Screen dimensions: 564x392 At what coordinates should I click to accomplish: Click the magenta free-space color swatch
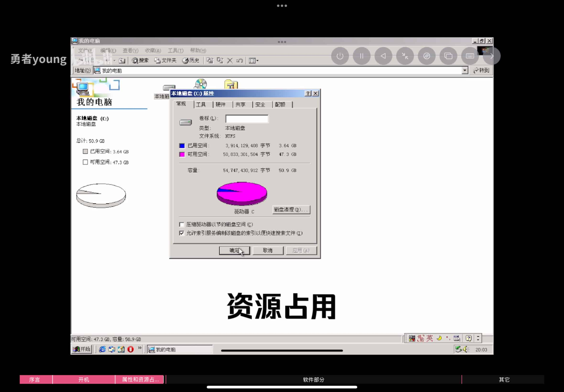(x=182, y=154)
